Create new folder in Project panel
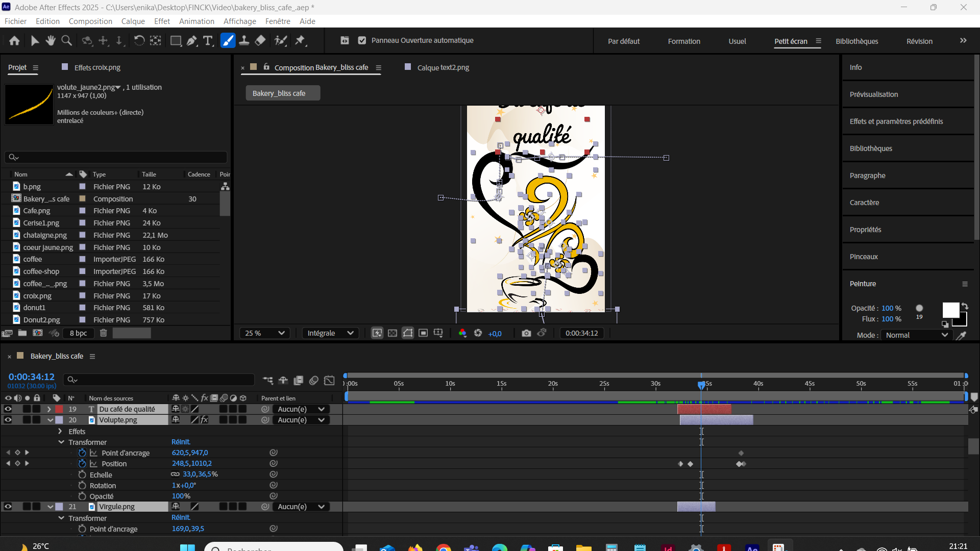This screenshot has width=980, height=551. 22,333
